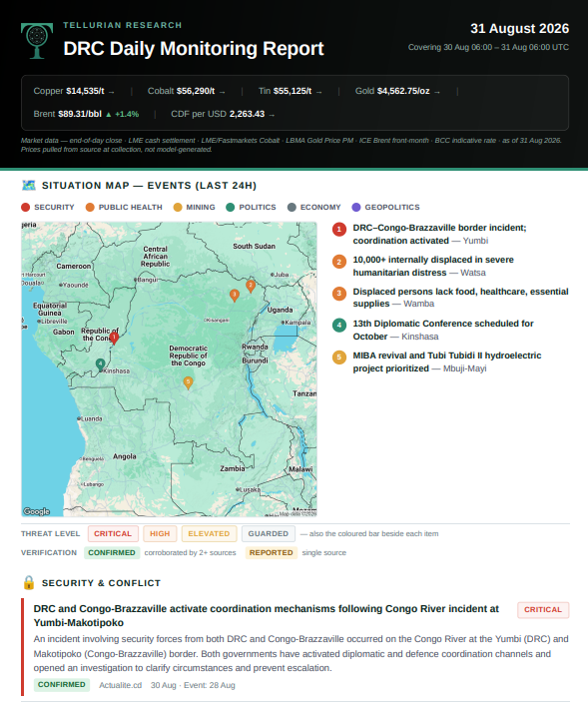Click the CRITICAL badge on Yumbi-Makotipoko article

click(x=543, y=609)
